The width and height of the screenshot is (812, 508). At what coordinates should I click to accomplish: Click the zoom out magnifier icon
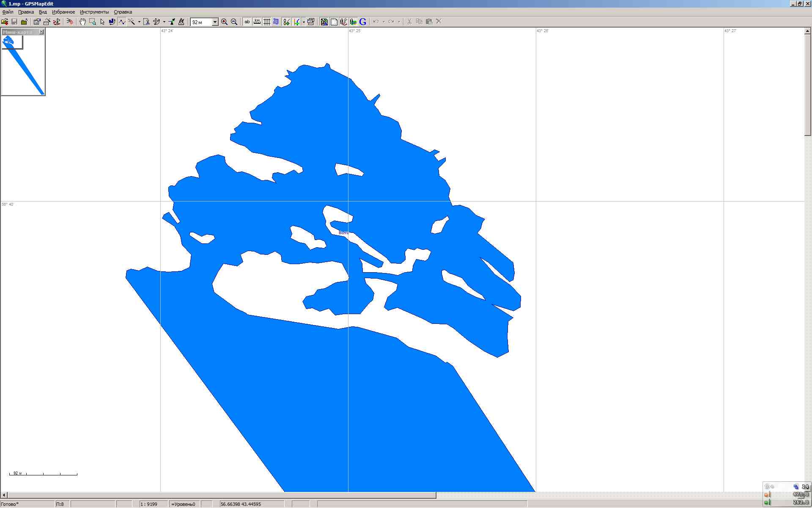coord(234,22)
